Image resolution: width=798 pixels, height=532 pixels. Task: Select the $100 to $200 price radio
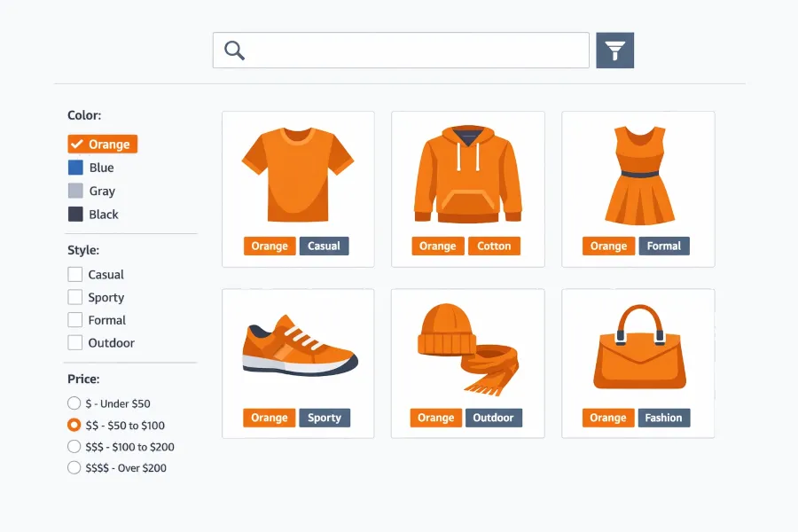(x=74, y=447)
